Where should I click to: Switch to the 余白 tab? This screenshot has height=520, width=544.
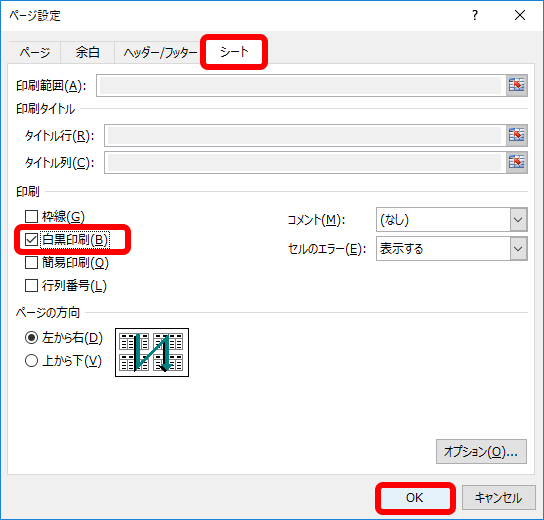click(x=87, y=52)
